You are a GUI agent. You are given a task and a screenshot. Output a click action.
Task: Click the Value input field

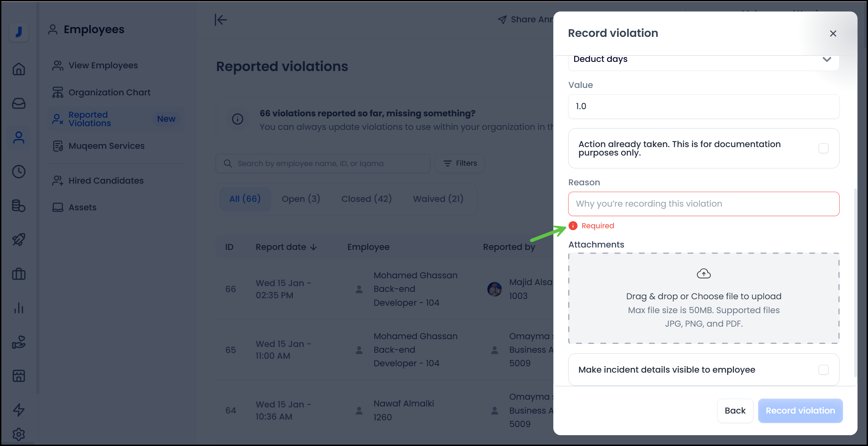[x=704, y=107]
